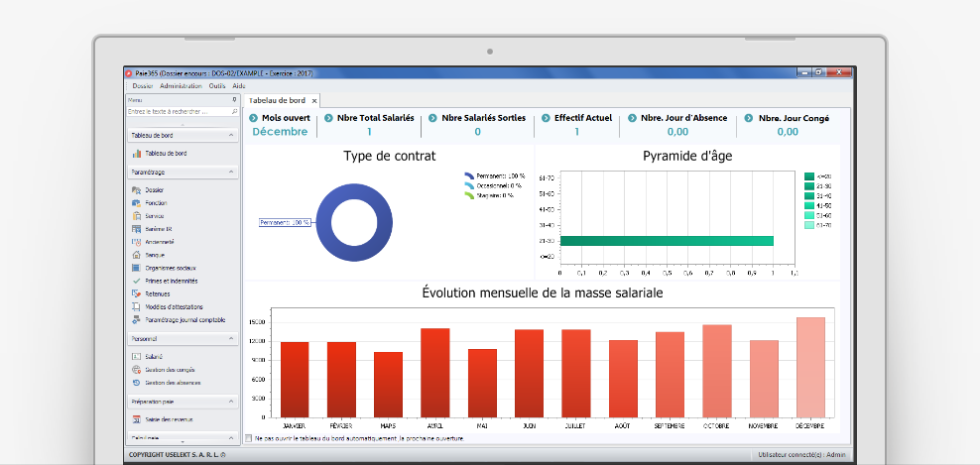Click the Stagiaire legend swatch

pyautogui.click(x=469, y=195)
